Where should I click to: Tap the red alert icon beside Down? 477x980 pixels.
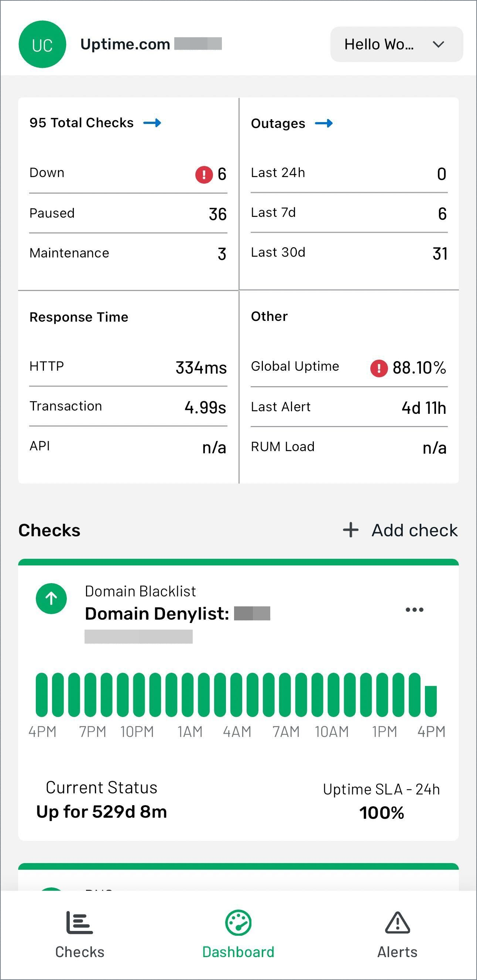coord(204,174)
